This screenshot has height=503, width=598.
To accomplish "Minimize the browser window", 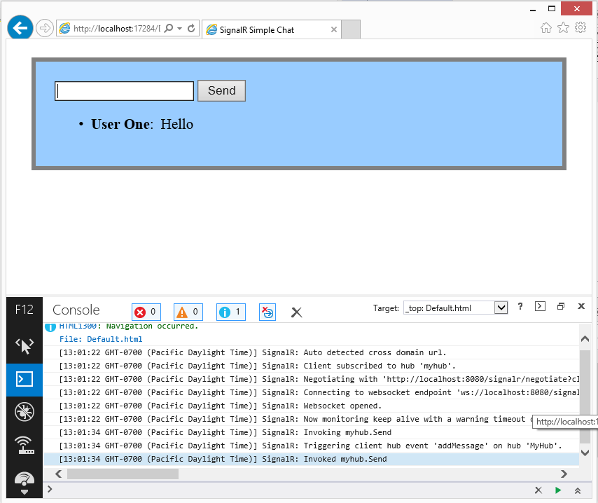I will (533, 9).
